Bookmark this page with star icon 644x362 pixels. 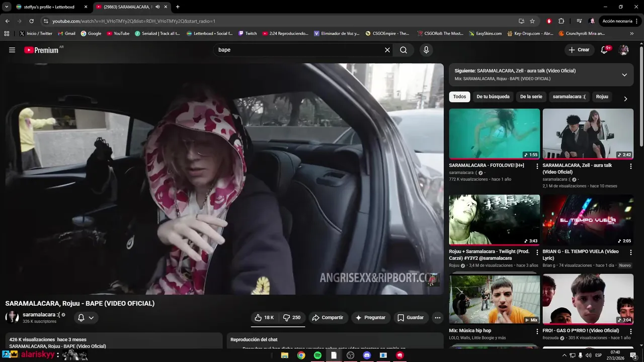532,21
